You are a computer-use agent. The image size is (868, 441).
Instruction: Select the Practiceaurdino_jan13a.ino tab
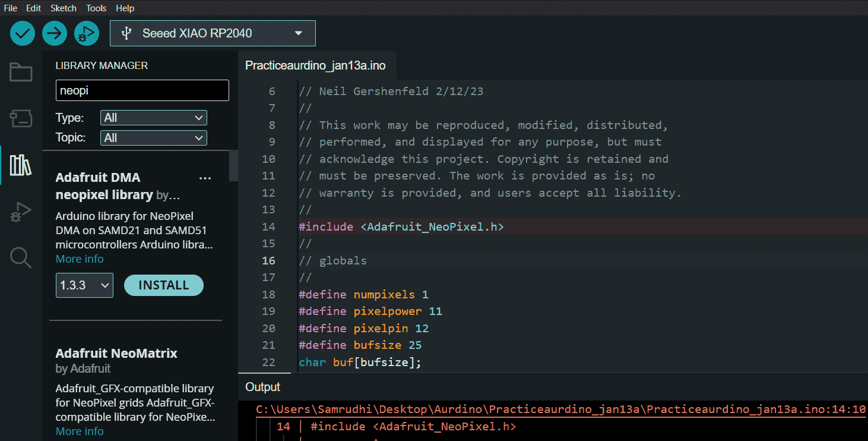pos(315,65)
